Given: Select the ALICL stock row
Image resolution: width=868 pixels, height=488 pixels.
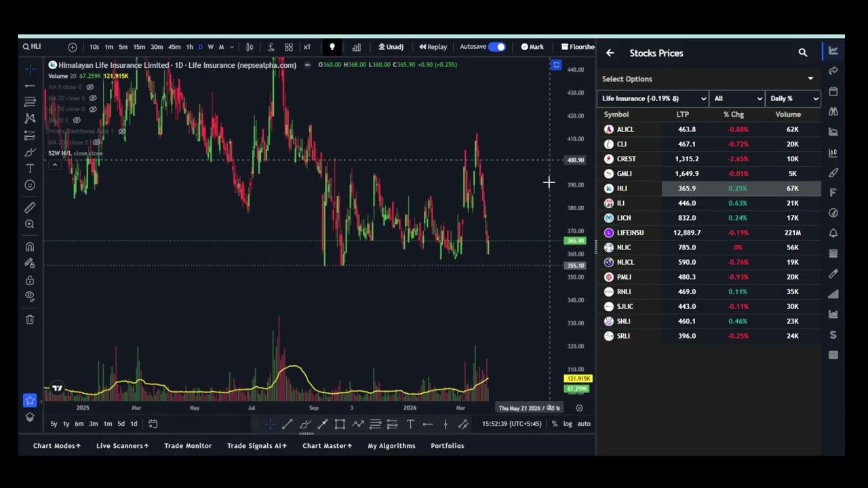Looking at the screenshot, I should click(709, 129).
